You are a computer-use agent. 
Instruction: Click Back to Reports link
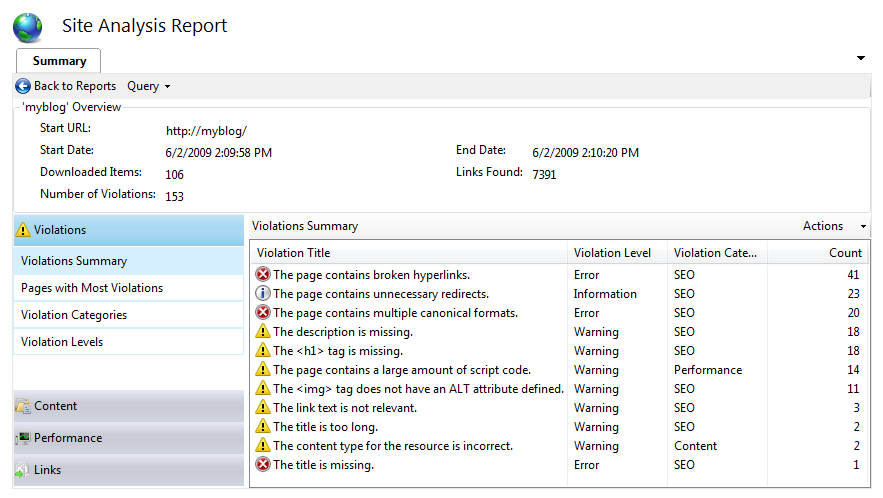click(x=75, y=87)
